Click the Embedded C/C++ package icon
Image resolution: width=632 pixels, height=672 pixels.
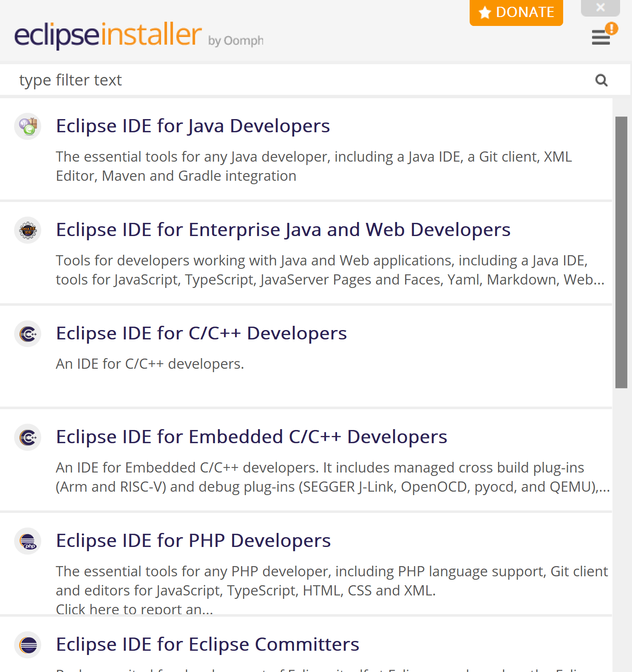(28, 437)
